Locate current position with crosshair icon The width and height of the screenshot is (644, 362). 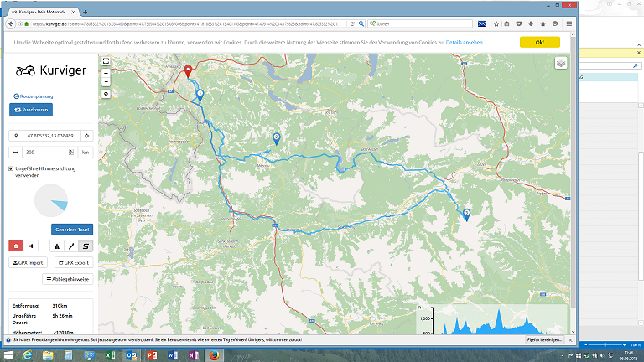(87, 136)
